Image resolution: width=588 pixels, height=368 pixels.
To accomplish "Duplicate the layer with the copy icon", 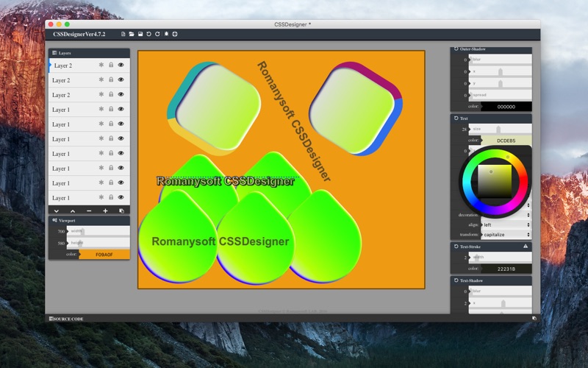I will (x=121, y=211).
